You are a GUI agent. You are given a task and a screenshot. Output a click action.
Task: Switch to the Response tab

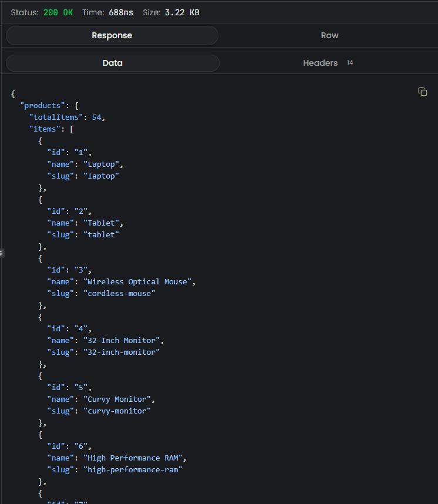point(112,35)
